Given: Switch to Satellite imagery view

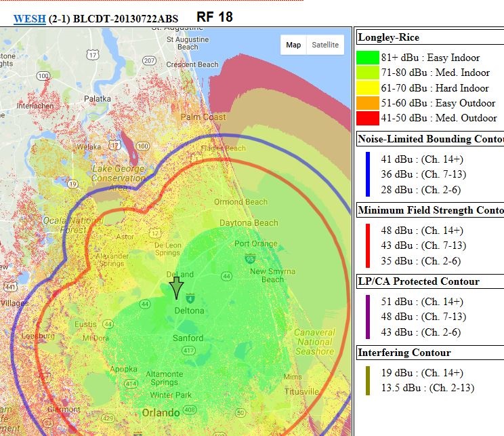Looking at the screenshot, I should (324, 45).
